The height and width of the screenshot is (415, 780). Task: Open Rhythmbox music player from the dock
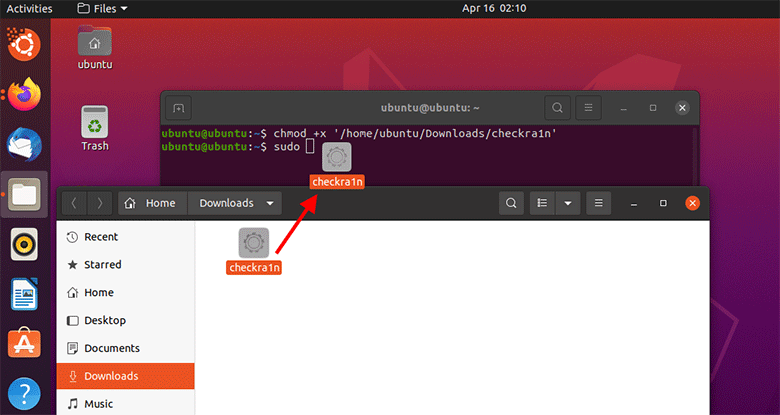click(x=24, y=244)
